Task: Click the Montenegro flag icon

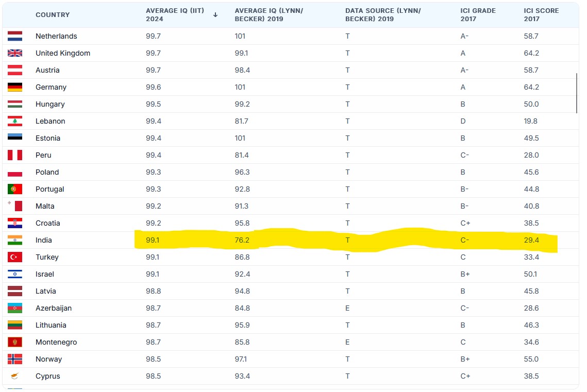Action: pyautogui.click(x=14, y=342)
